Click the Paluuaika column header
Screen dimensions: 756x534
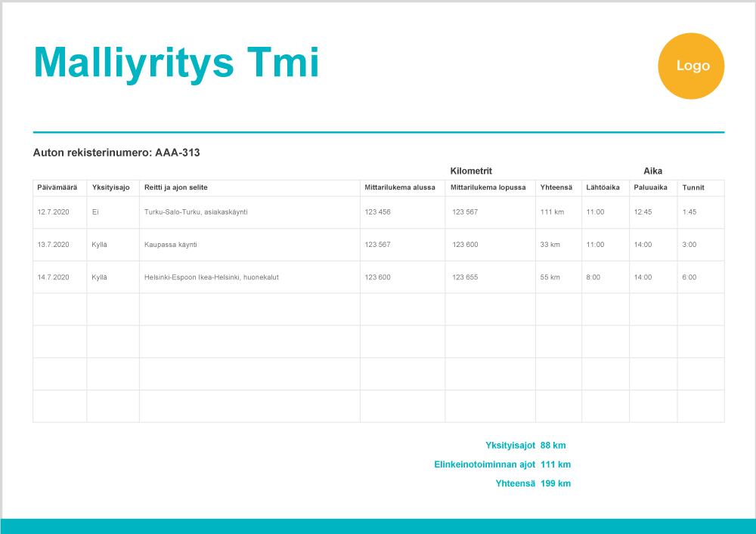(x=650, y=187)
